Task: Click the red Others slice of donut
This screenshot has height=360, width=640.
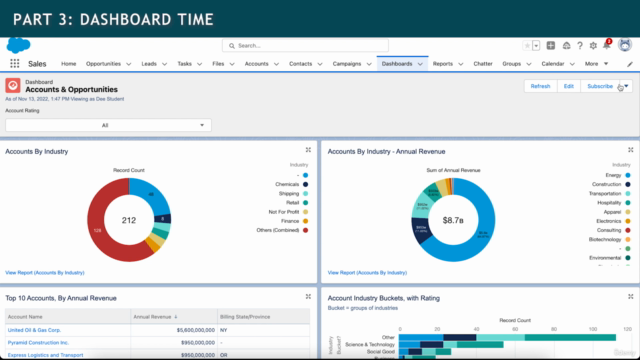Action: pyautogui.click(x=96, y=231)
